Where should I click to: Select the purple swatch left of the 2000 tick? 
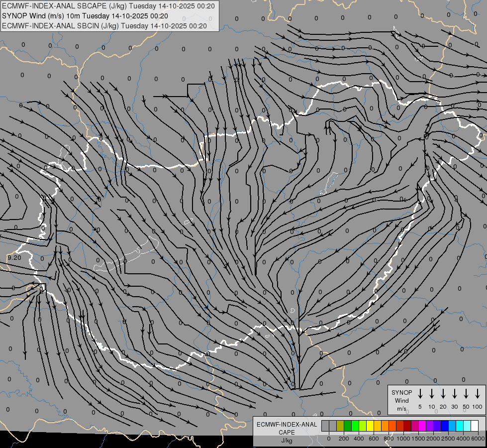pos(430,426)
